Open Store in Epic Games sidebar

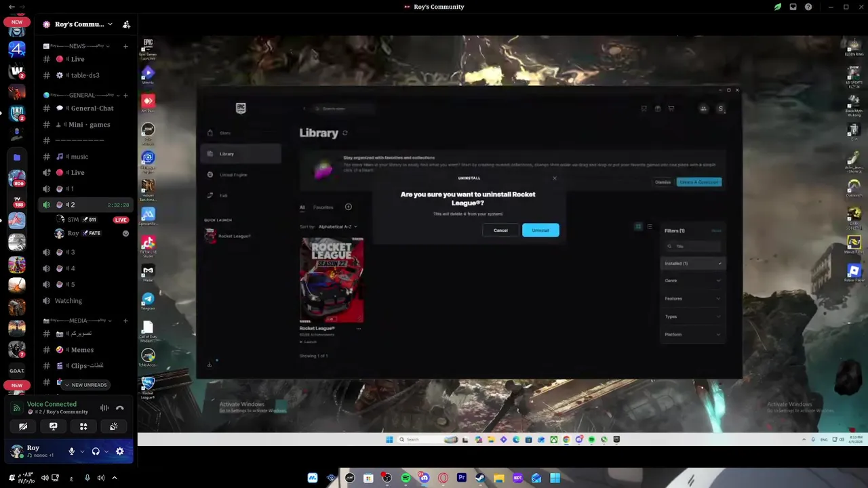coord(241,133)
